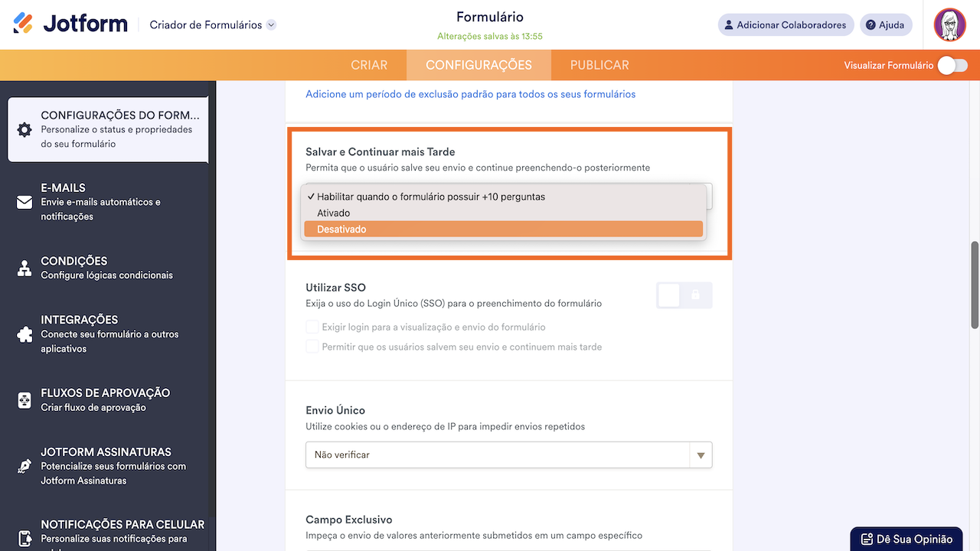Check 'Exigir login para a visualização' checkbox

click(x=312, y=327)
